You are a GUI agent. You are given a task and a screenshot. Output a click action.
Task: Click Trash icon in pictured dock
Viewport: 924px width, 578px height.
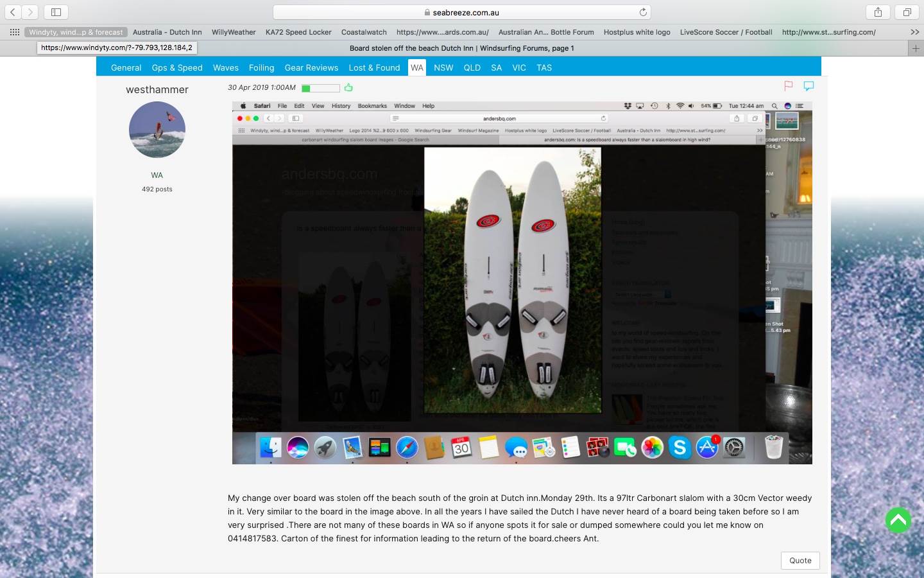tap(774, 448)
